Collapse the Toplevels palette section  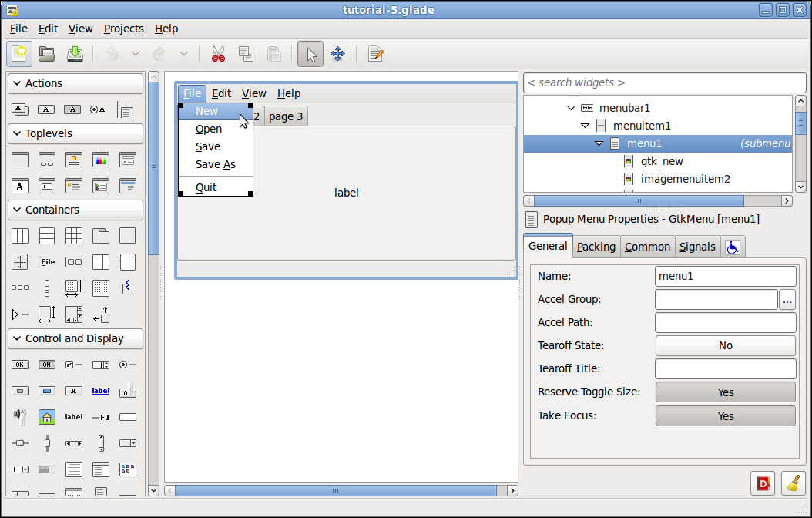17,133
